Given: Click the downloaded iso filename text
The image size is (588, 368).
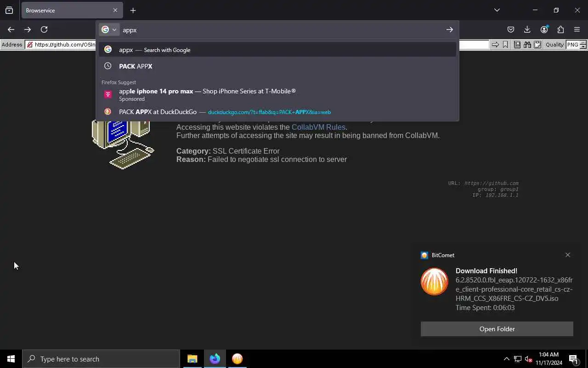Looking at the screenshot, I should [514, 289].
